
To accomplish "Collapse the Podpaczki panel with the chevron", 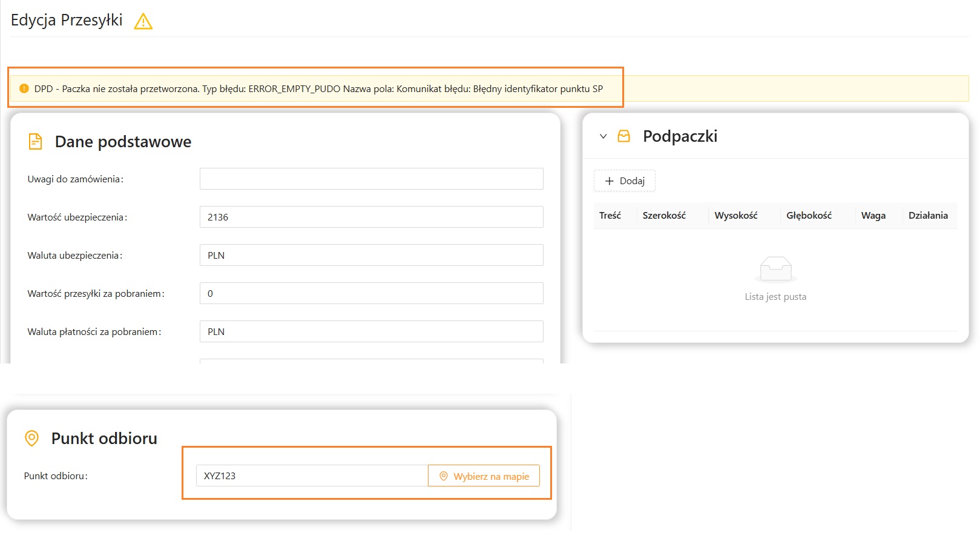I will pyautogui.click(x=603, y=136).
